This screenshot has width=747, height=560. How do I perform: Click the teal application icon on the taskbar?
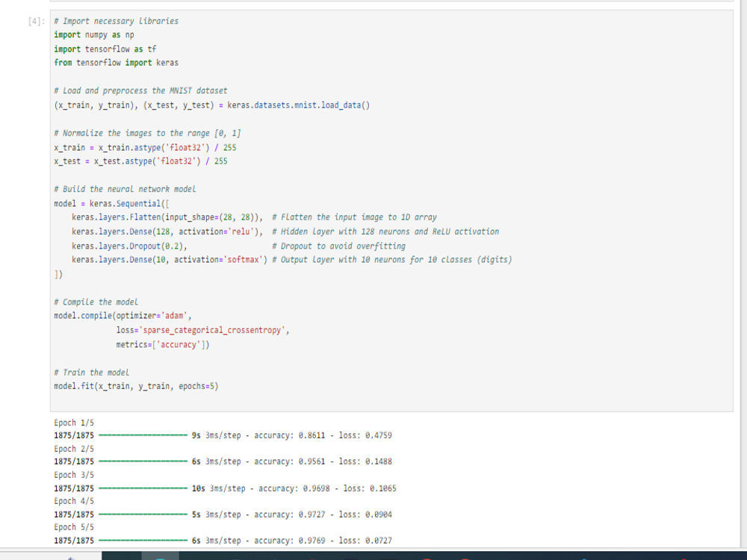pos(159,557)
